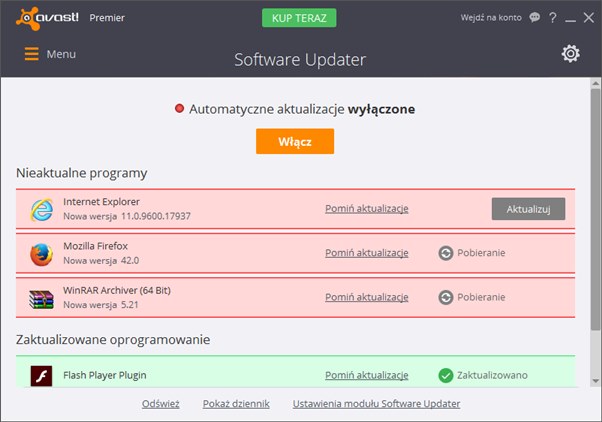Image resolution: width=602 pixels, height=422 pixels.
Task: Click Nowa wersja 42.0 text
Action: point(101,260)
